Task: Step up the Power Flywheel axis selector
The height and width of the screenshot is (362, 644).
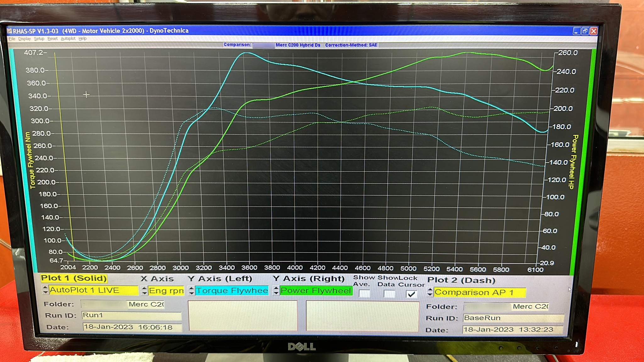Action: coord(276,288)
